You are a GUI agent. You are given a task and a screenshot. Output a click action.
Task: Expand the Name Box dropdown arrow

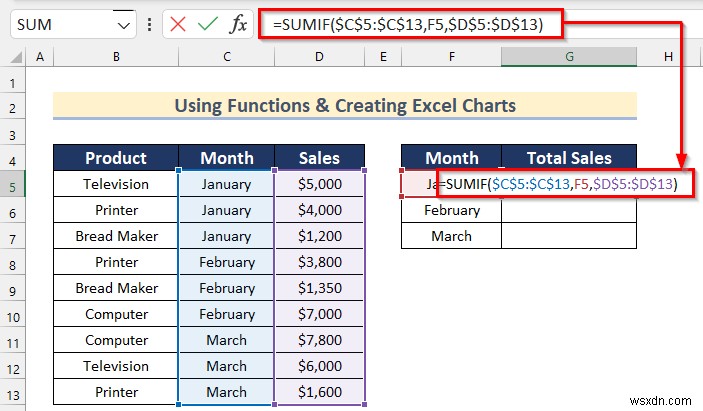coord(124,25)
